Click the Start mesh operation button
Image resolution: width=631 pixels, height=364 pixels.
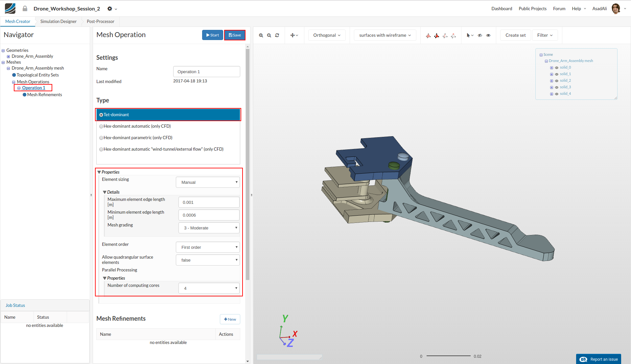click(x=212, y=35)
